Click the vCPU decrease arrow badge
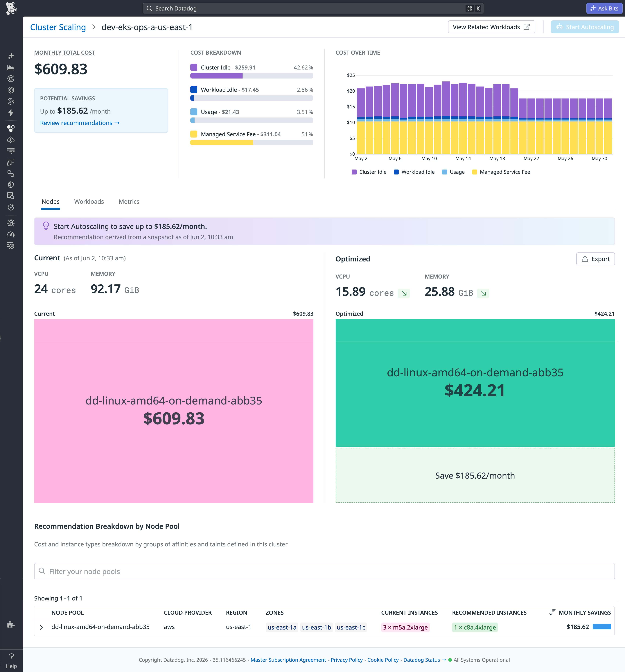 tap(404, 293)
